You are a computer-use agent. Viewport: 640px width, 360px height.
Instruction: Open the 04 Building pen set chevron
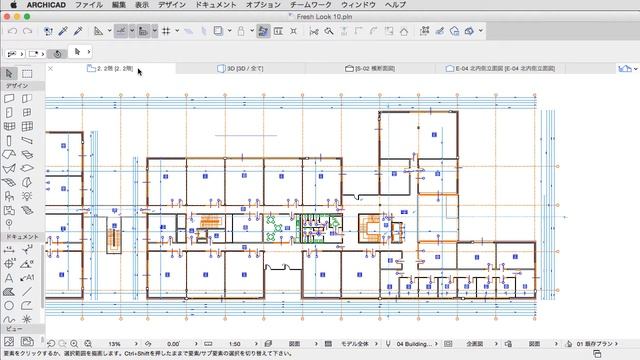[436, 344]
